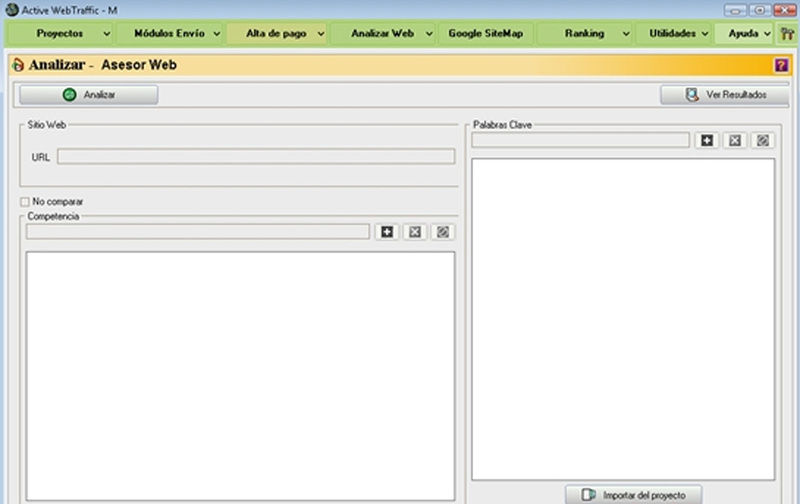Screen dimensions: 800x504
Task: Close the Active WebTraffic window
Action: coord(785,10)
